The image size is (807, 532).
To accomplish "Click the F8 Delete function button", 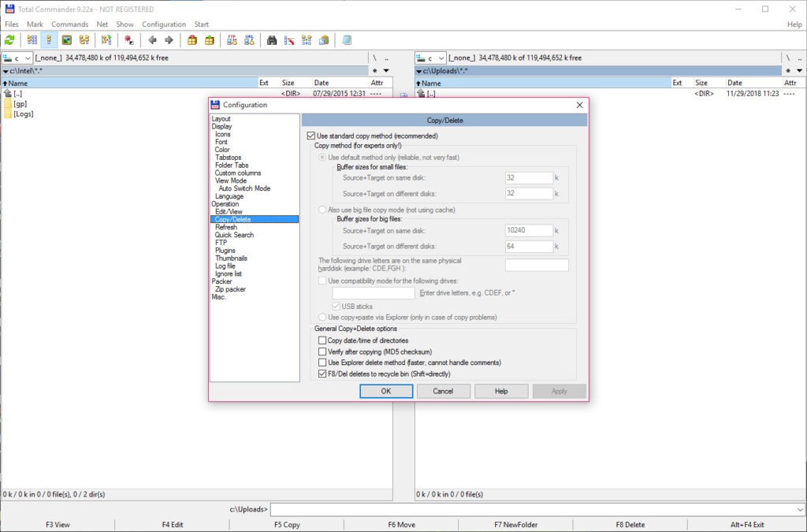I will click(630, 525).
